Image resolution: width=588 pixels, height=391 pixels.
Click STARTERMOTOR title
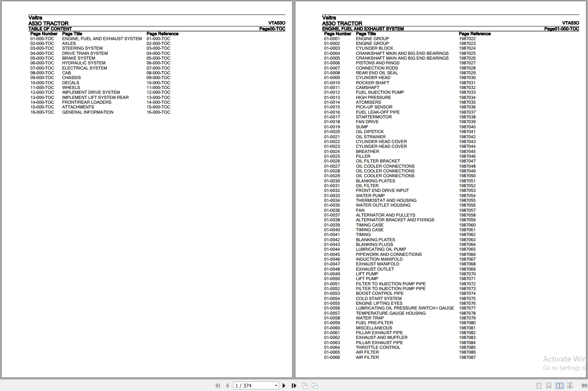[374, 117]
